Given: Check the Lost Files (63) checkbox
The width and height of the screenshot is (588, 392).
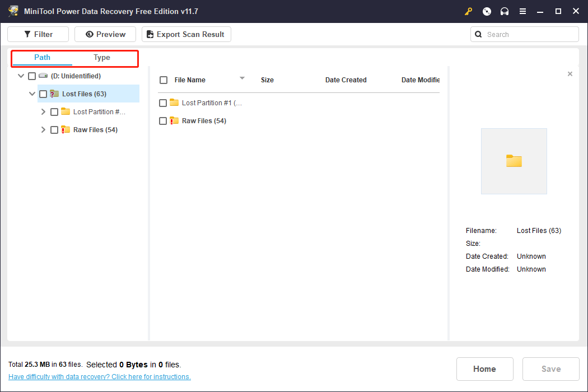Looking at the screenshot, I should coord(43,94).
